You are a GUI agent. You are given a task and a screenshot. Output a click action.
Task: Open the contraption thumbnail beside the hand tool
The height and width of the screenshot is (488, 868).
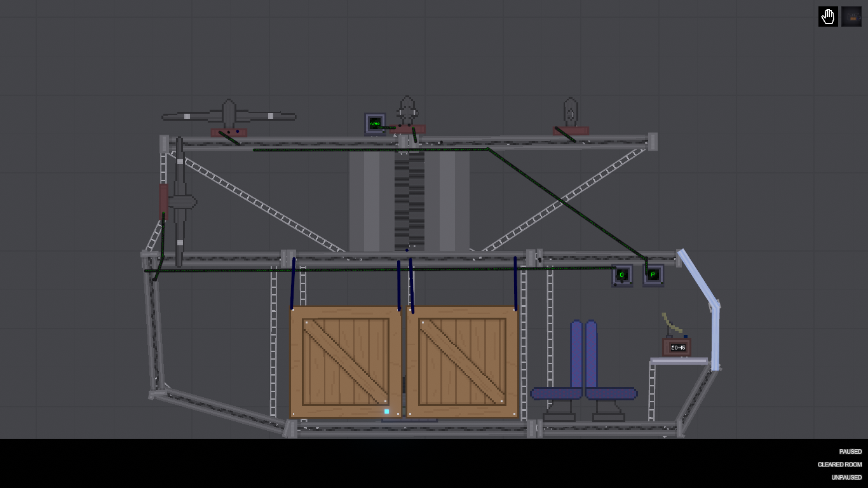point(851,17)
